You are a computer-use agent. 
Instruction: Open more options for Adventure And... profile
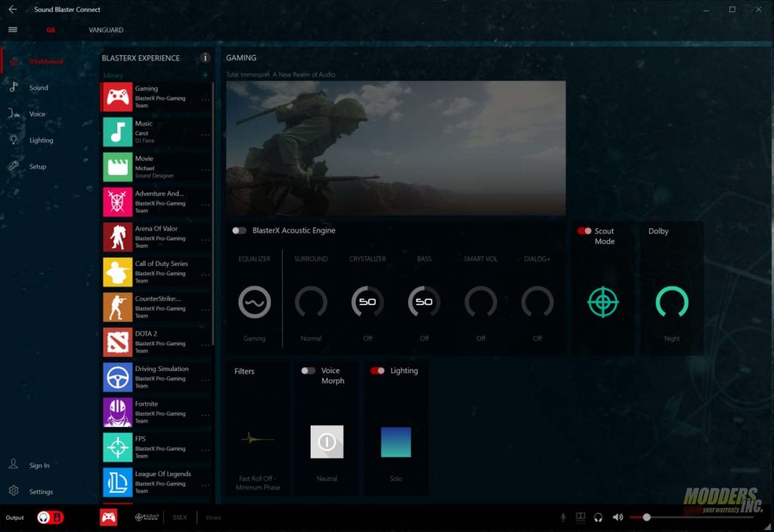pyautogui.click(x=206, y=205)
